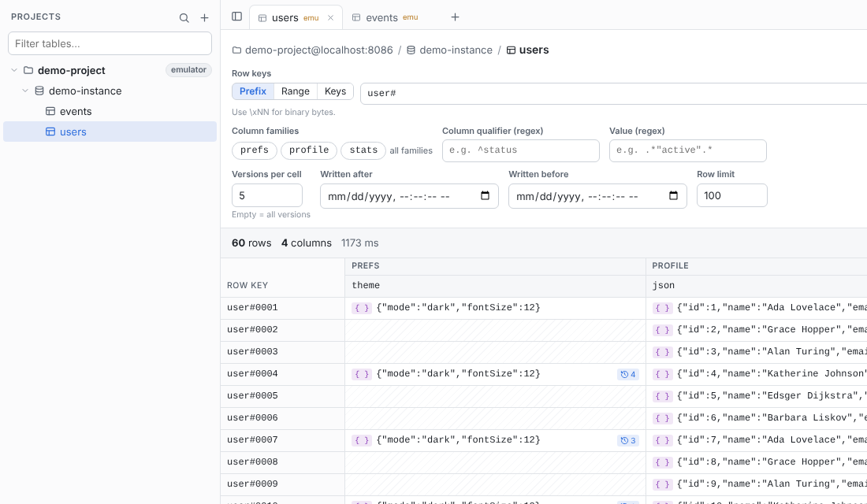Viewport: 867px width, 504px height.
Task: Toggle the profile column family chip
Action: click(308, 150)
